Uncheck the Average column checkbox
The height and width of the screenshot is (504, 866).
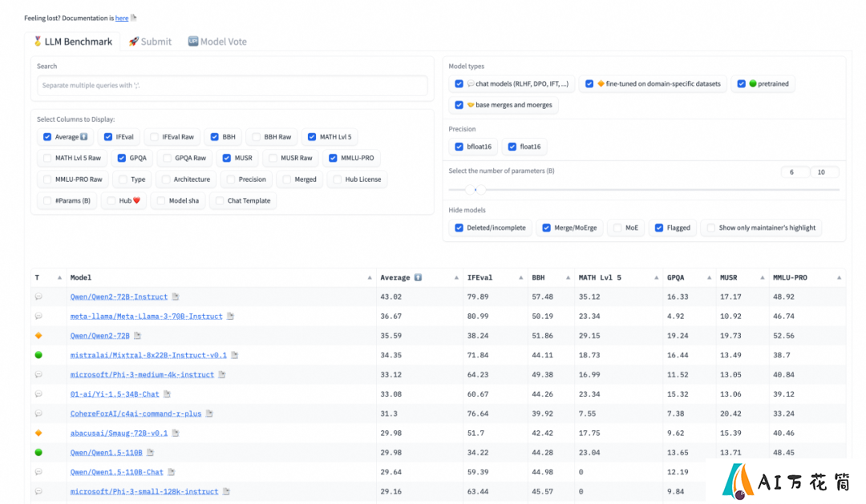[47, 137]
